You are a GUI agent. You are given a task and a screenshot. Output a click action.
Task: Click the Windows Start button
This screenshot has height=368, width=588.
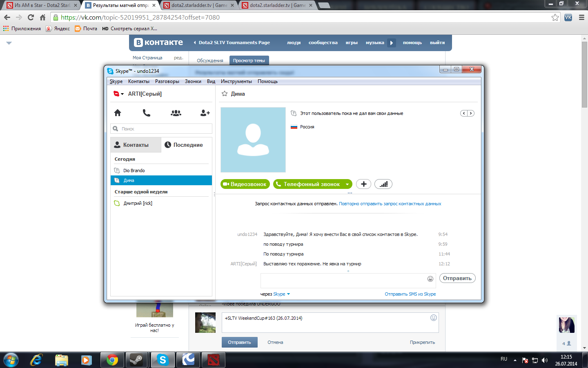pos(11,360)
